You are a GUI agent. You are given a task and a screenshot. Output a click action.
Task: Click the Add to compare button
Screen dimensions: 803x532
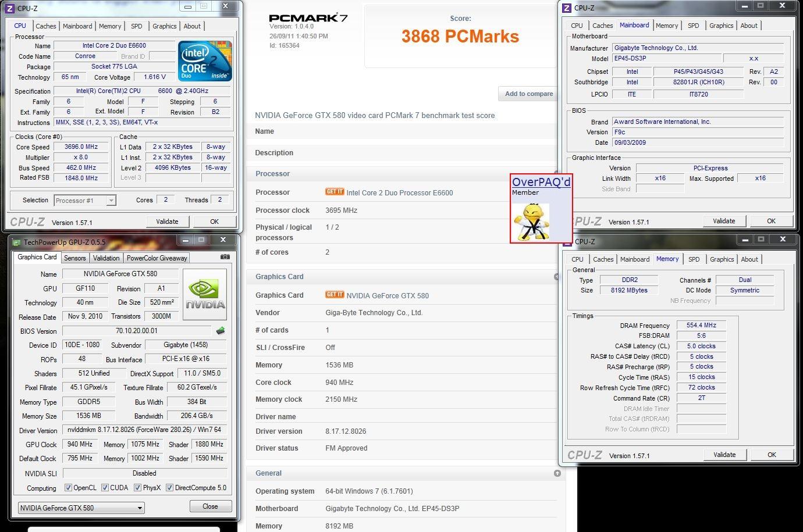click(528, 94)
